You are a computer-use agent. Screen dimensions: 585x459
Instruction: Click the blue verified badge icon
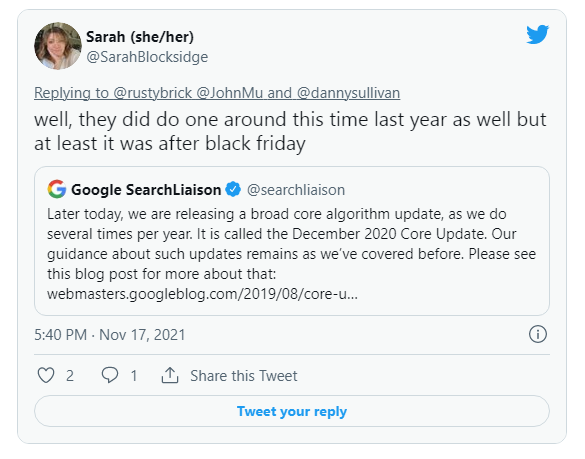pyautogui.click(x=234, y=189)
